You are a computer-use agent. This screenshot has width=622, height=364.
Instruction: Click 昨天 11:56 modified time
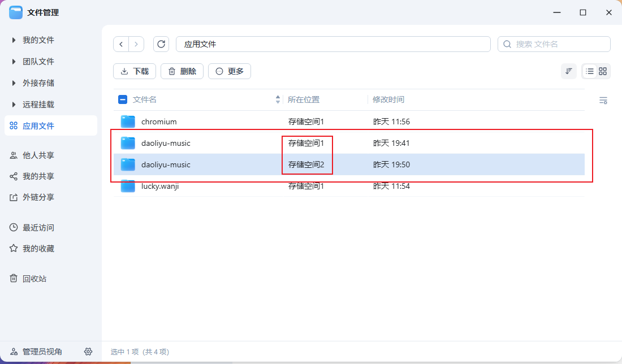391,122
